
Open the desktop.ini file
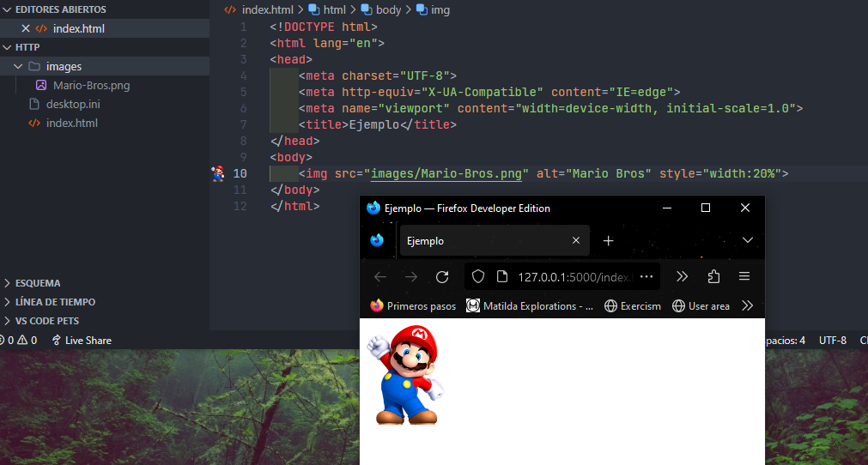tap(73, 104)
